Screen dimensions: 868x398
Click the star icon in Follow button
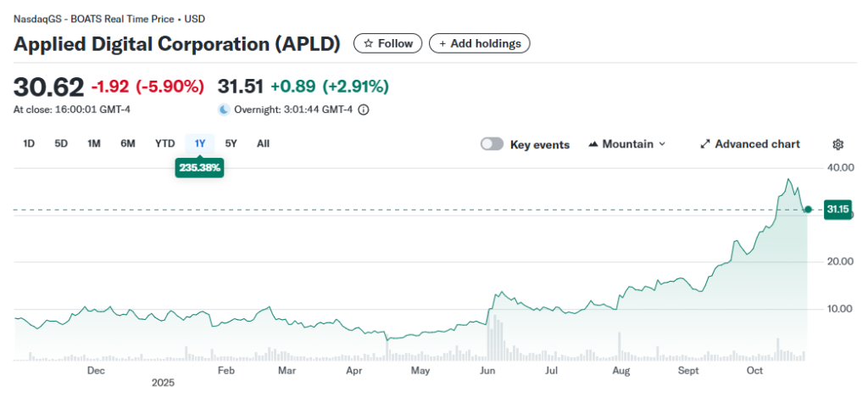tap(368, 43)
